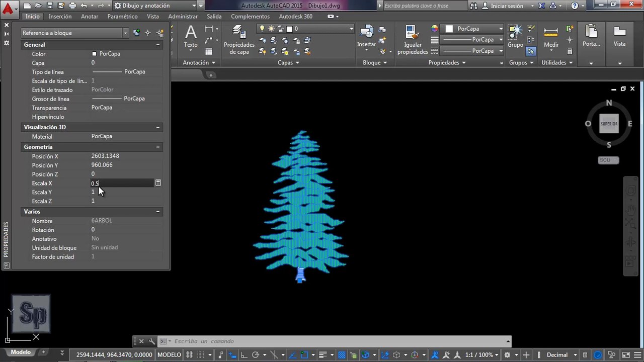Image resolution: width=644 pixels, height=362 pixels.
Task: Click the Plot printer icon in quick access
Action: 72,6
